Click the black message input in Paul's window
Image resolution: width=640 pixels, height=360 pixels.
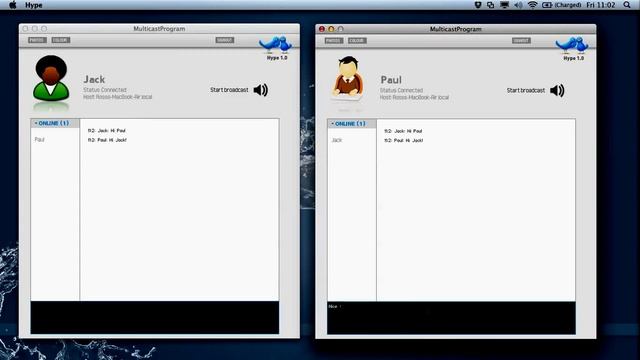coord(451,318)
